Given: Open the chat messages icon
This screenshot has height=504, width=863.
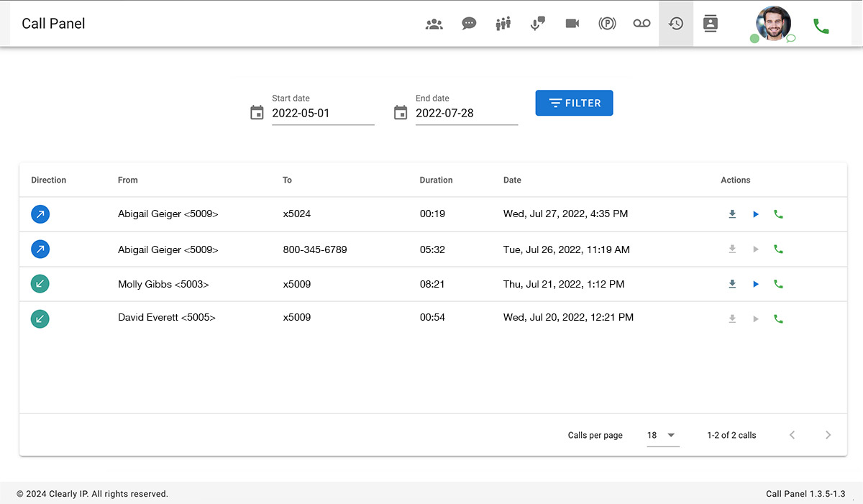Looking at the screenshot, I should coord(469,24).
